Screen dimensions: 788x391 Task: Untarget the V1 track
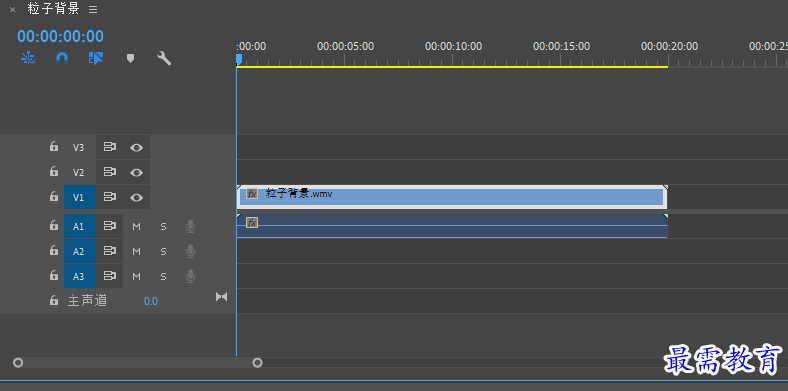[x=80, y=197]
